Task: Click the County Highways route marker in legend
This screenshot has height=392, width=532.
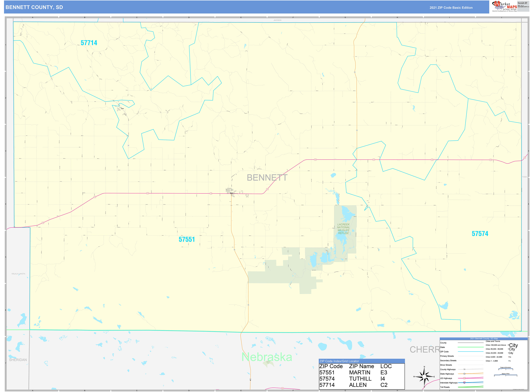Action: point(464,369)
